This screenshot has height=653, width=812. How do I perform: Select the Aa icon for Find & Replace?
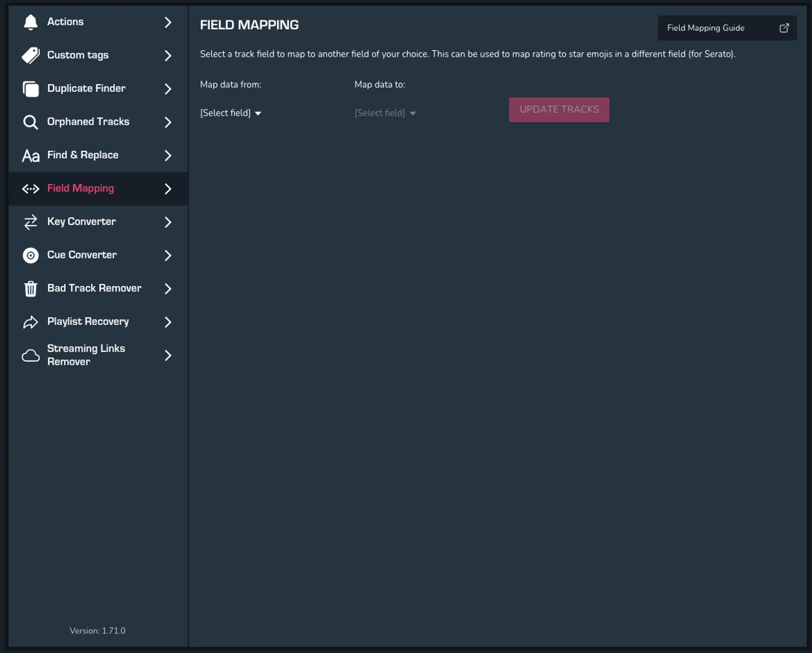tap(30, 155)
